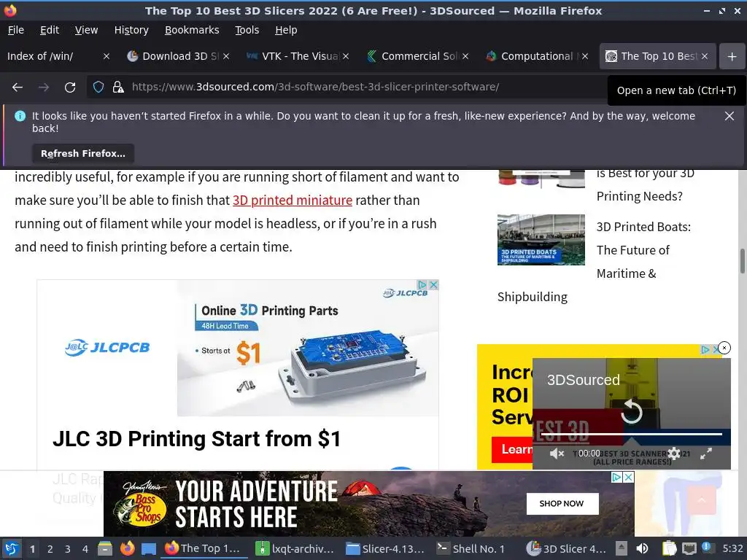Click the AdChoices icon on Bass Pro ad
This screenshot has height=560, width=747.
(x=617, y=477)
